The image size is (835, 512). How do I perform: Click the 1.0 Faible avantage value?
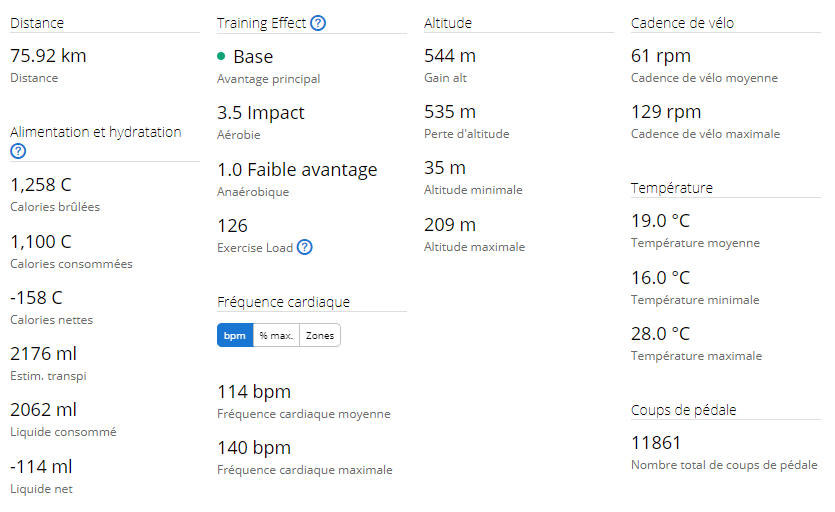pos(296,169)
